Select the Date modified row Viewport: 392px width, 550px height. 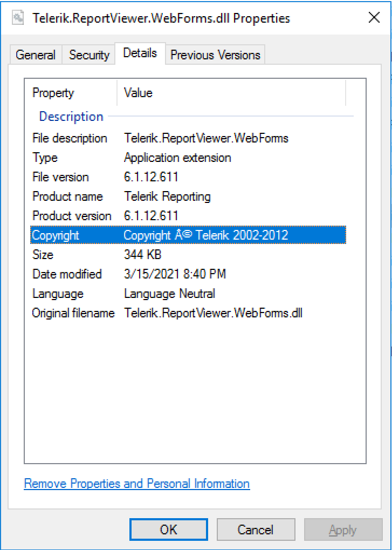tap(67, 274)
